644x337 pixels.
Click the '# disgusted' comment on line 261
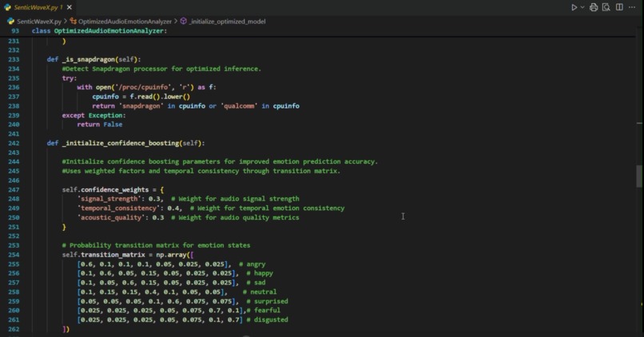(268, 319)
